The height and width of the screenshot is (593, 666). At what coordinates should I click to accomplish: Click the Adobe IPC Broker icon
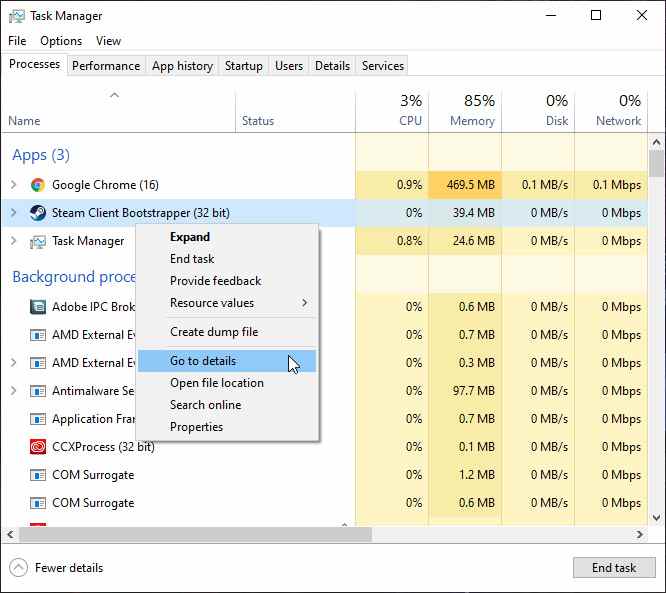pos(38,307)
